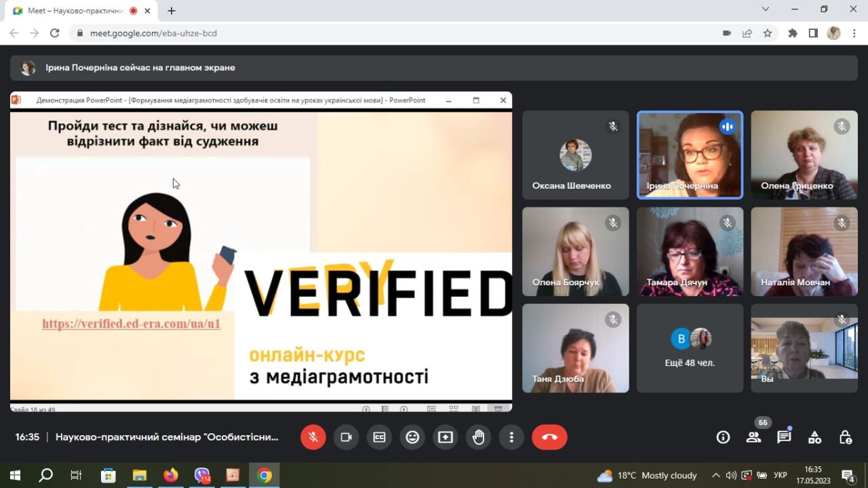Select Олена Гриценко video tile
This screenshot has height=488, width=868.
pyautogui.click(x=804, y=155)
